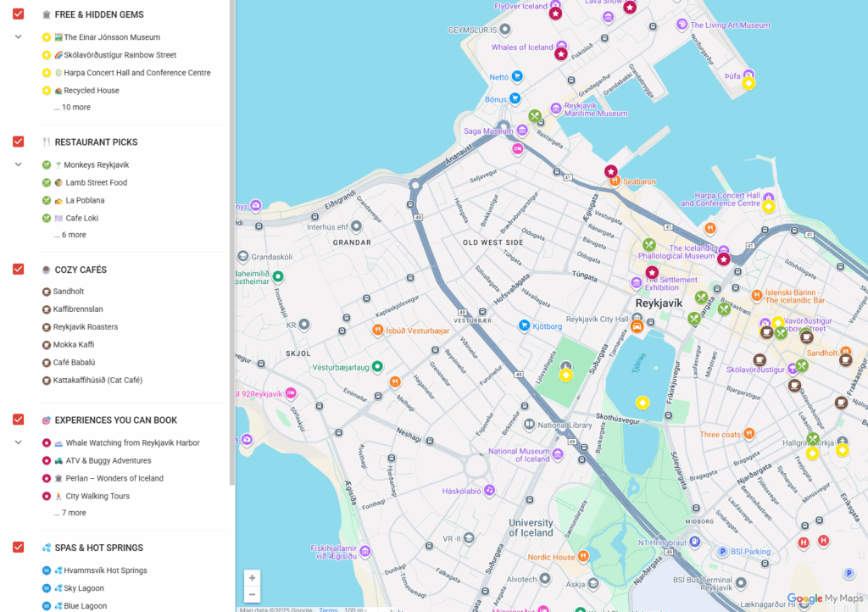Uncheck the Free & Hidden Gems layer
The width and height of the screenshot is (868, 612).
point(18,14)
